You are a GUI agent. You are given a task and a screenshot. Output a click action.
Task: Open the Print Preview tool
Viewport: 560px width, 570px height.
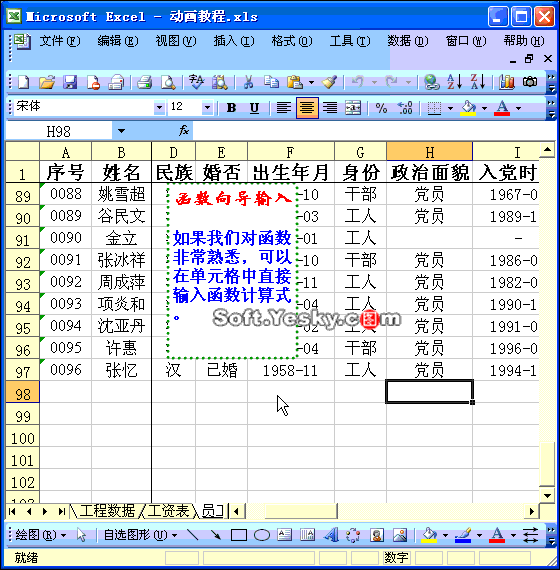(168, 82)
